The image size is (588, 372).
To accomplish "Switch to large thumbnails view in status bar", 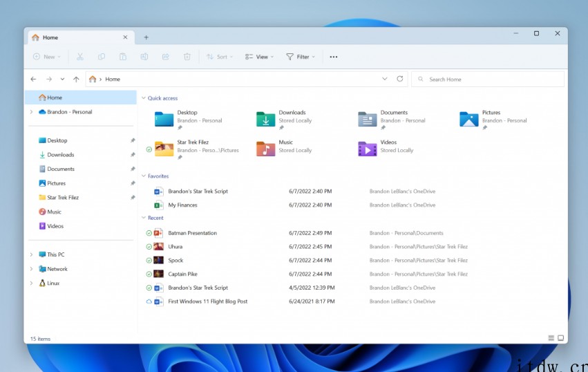I will click(560, 338).
